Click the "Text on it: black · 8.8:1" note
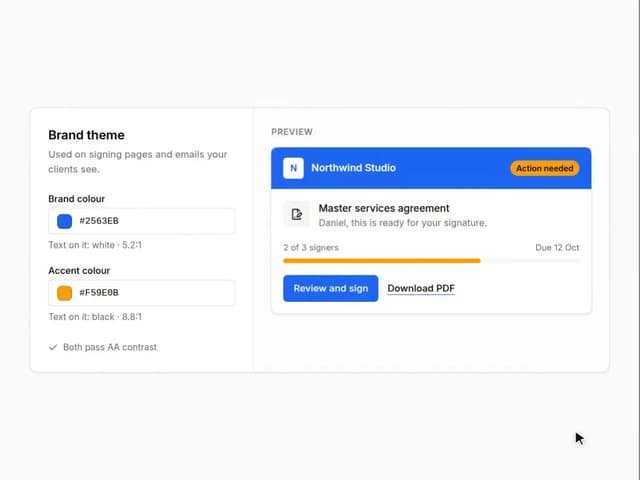Screen dimensions: 640x480 point(95,317)
